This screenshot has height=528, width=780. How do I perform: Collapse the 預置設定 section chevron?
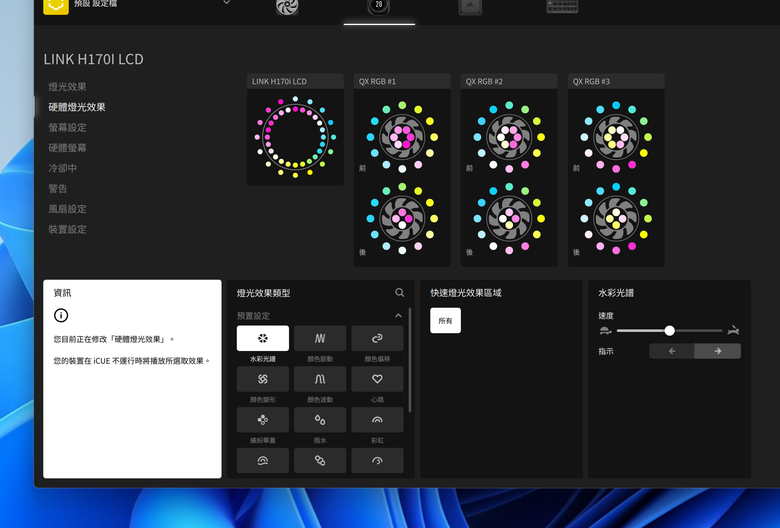tap(398, 316)
